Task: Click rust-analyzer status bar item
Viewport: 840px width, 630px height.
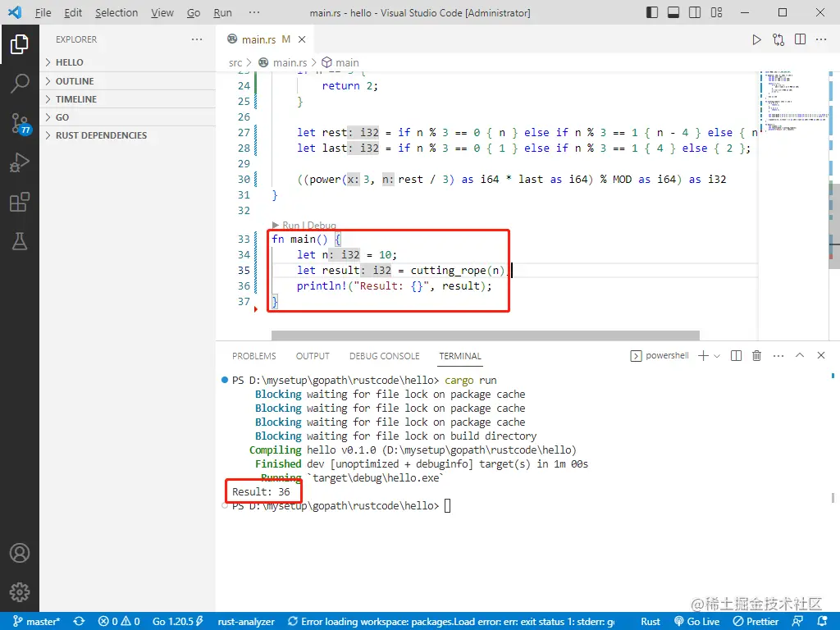Action: pyautogui.click(x=246, y=622)
